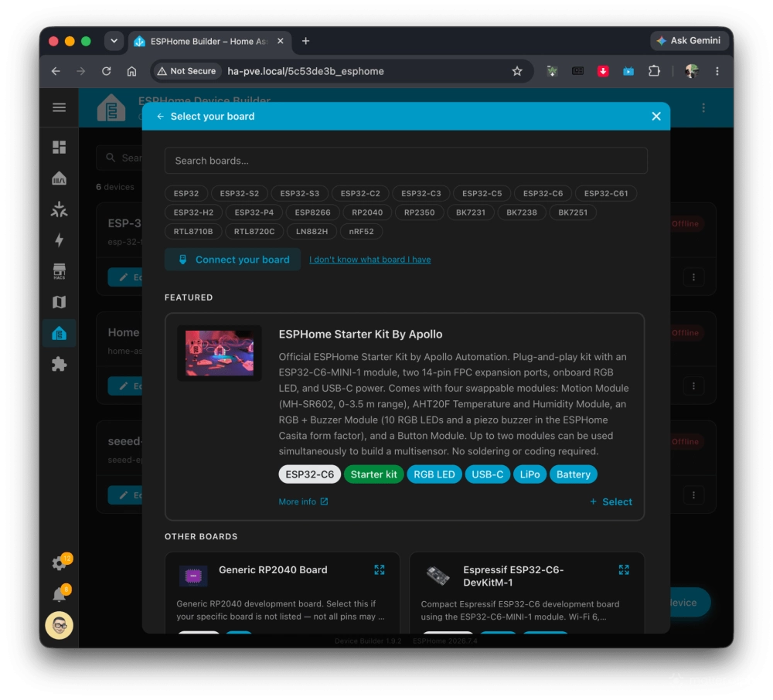Viewport: 773px width, 700px height.
Task: Click the LiPo tag
Action: 530,474
